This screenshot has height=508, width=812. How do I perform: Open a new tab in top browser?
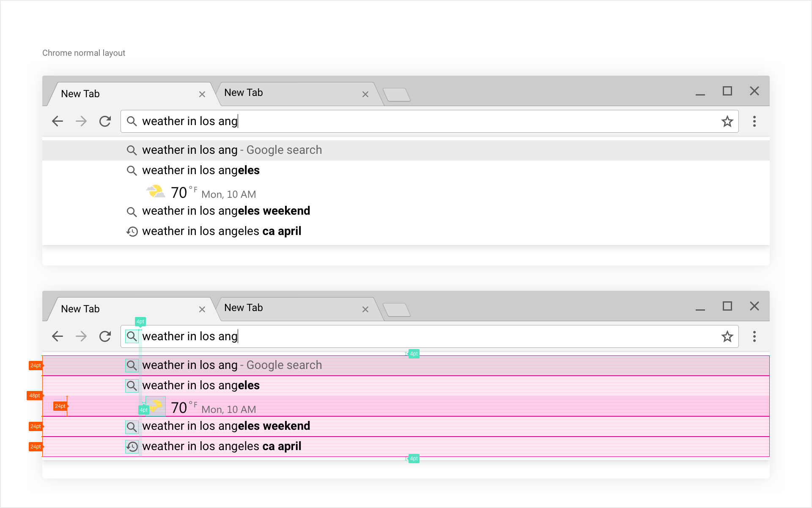pyautogui.click(x=396, y=95)
